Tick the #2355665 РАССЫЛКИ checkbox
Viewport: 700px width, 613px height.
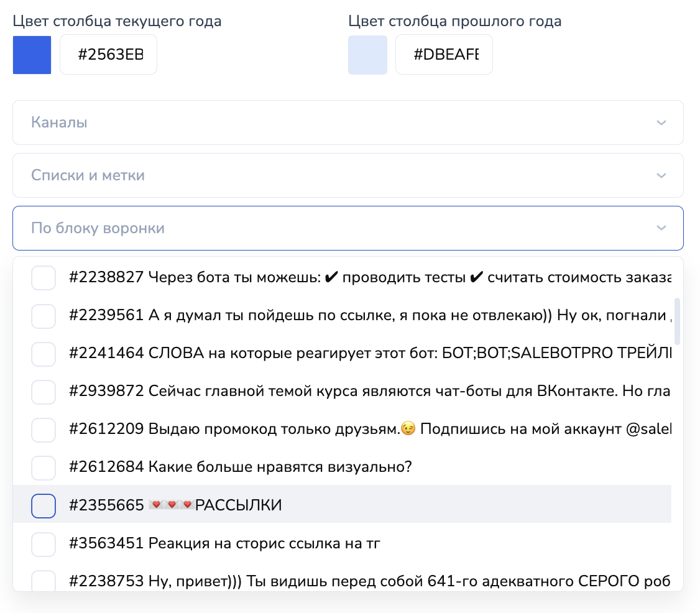[x=44, y=506]
